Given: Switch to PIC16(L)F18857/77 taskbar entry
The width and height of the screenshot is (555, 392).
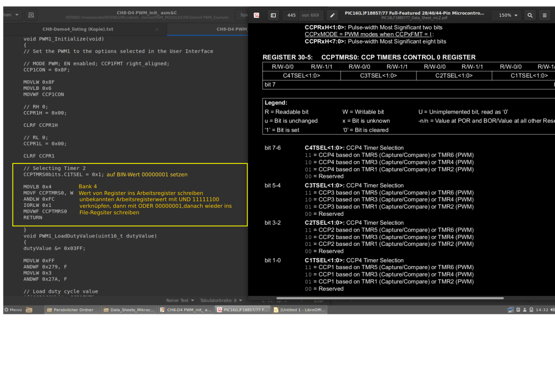Looking at the screenshot, I should [243, 310].
